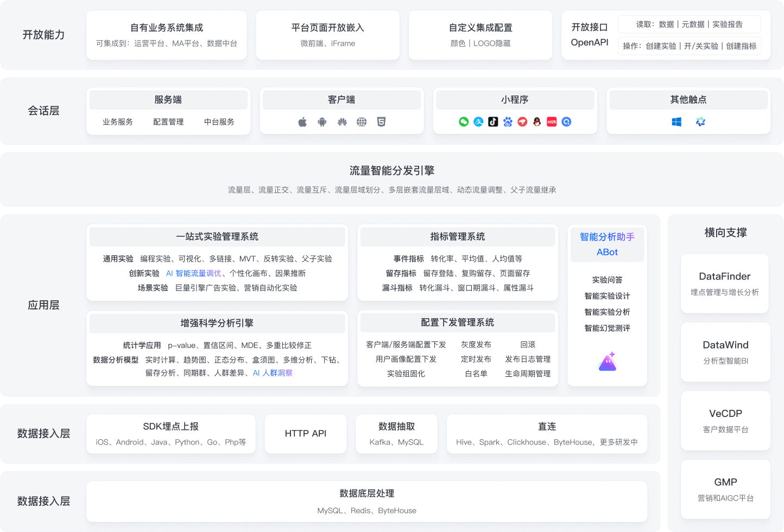Click the Xiaohongshu red icon
This screenshot has width=784, height=532.
coord(552,122)
